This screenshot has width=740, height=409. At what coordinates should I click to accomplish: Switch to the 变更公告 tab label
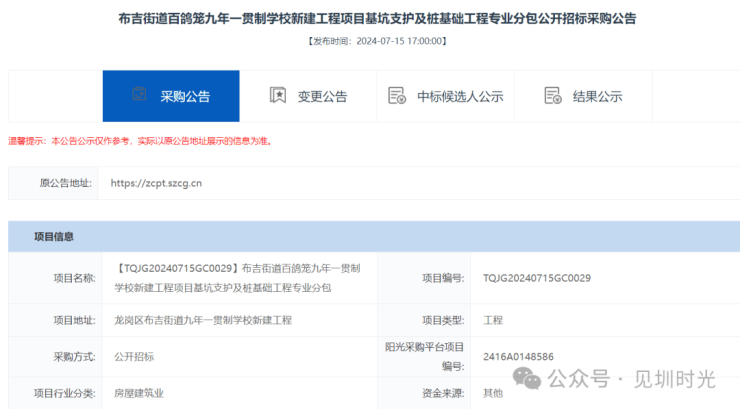[321, 97]
